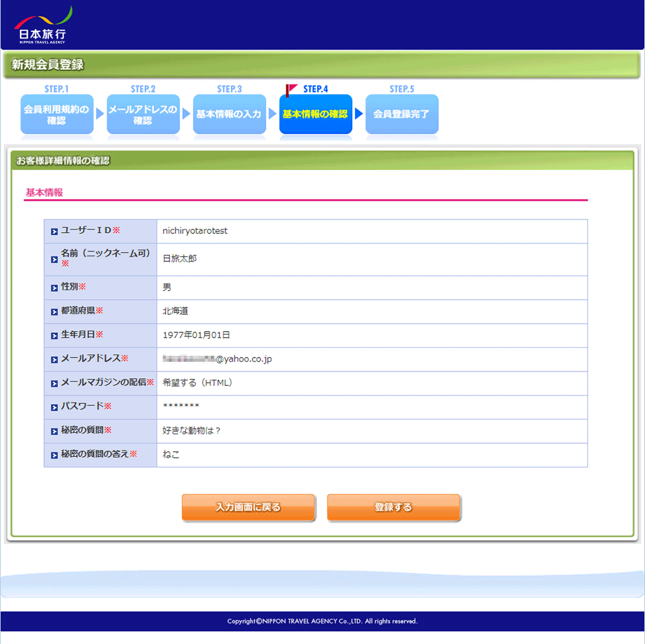Click the yahoo.co.jp email address value
Viewport: 645px width, 644px height.
[x=218, y=359]
